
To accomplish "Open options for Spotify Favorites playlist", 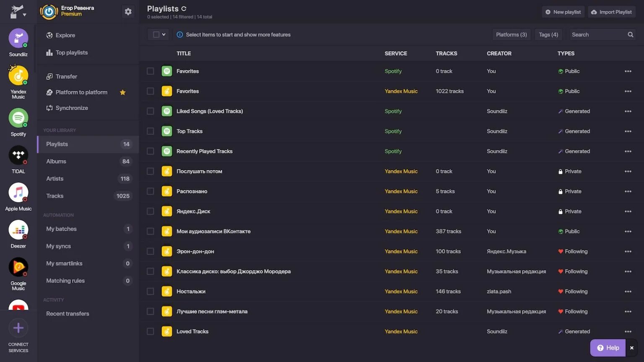I will coord(628,71).
